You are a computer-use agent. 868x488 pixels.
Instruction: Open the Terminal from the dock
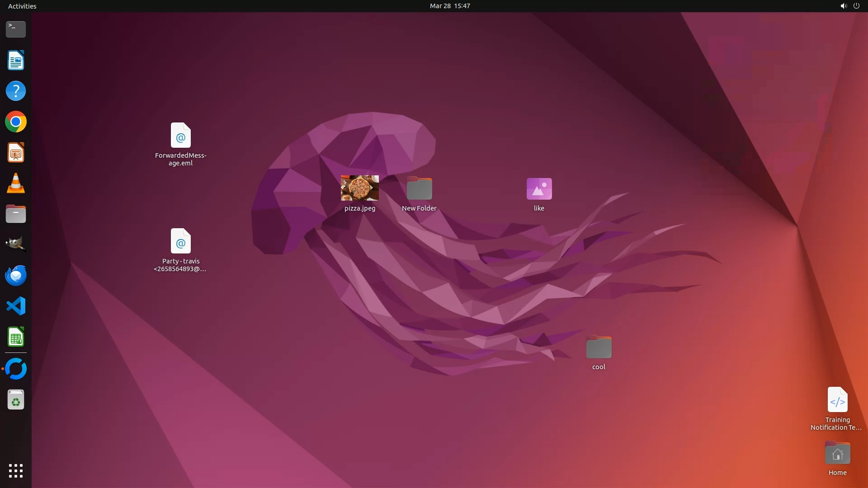(x=16, y=29)
